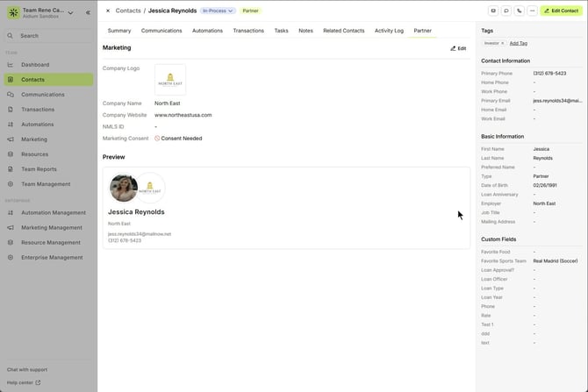Open Dashboard from the sidebar
This screenshot has height=392, width=588.
click(35, 65)
